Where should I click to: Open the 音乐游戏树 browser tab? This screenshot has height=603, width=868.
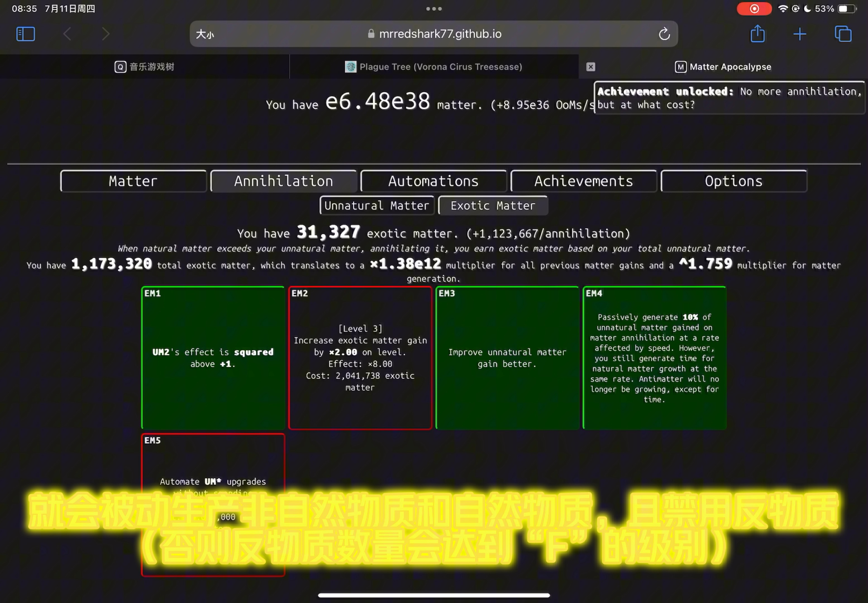point(145,66)
